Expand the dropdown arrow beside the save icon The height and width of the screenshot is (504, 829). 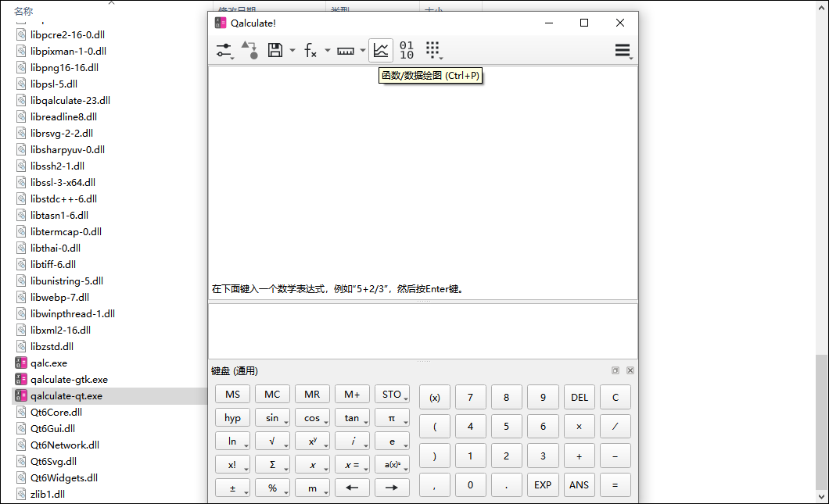pos(292,51)
